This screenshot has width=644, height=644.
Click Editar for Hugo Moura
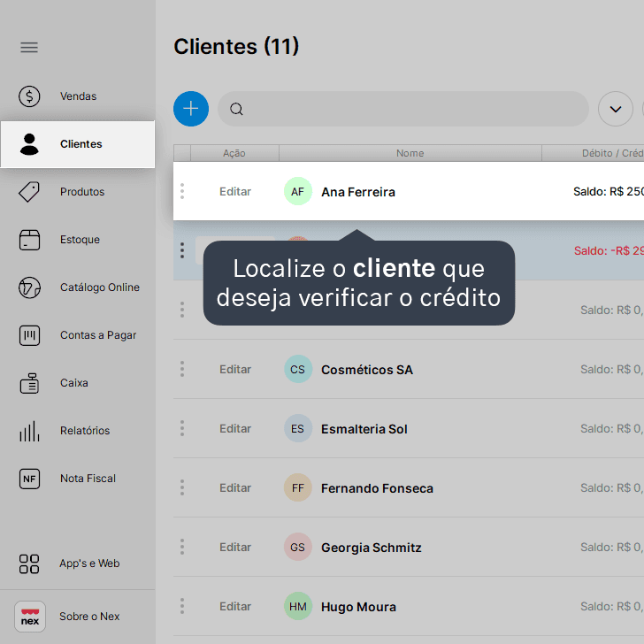235,607
